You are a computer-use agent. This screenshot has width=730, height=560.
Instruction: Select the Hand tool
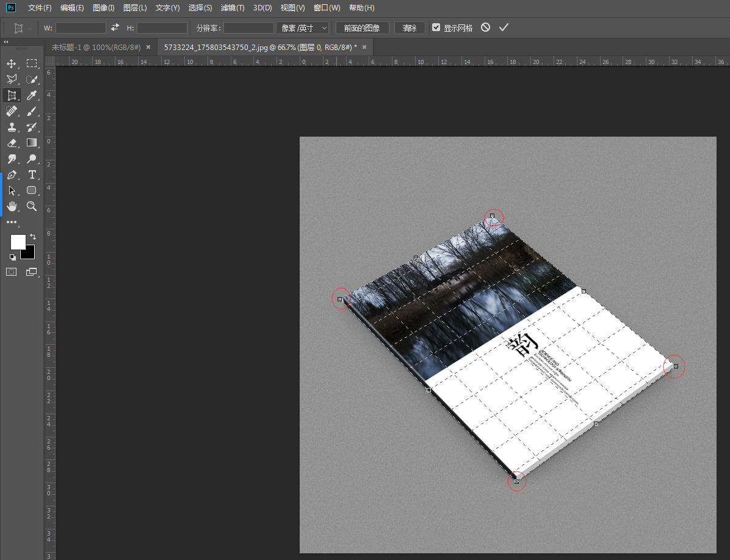(12, 206)
